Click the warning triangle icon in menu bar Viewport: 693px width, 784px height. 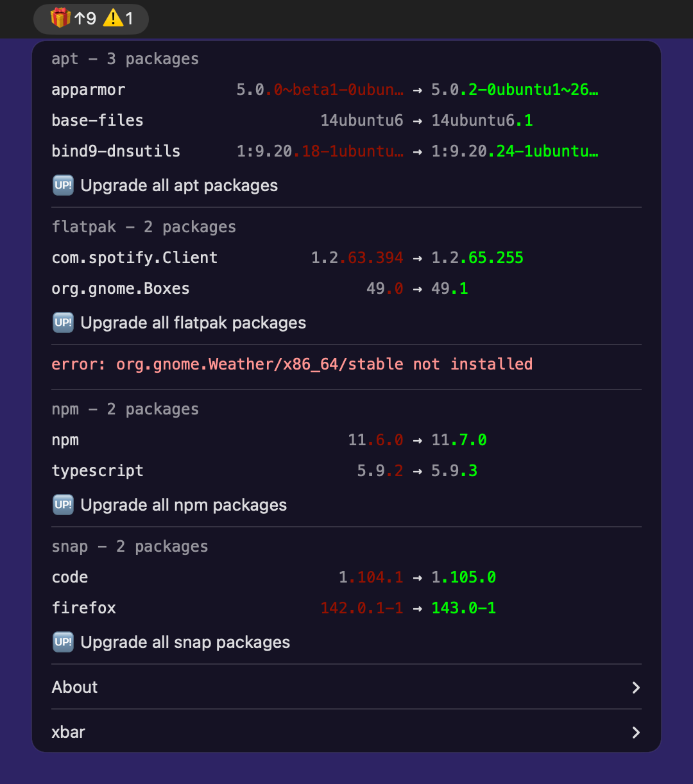pos(112,19)
